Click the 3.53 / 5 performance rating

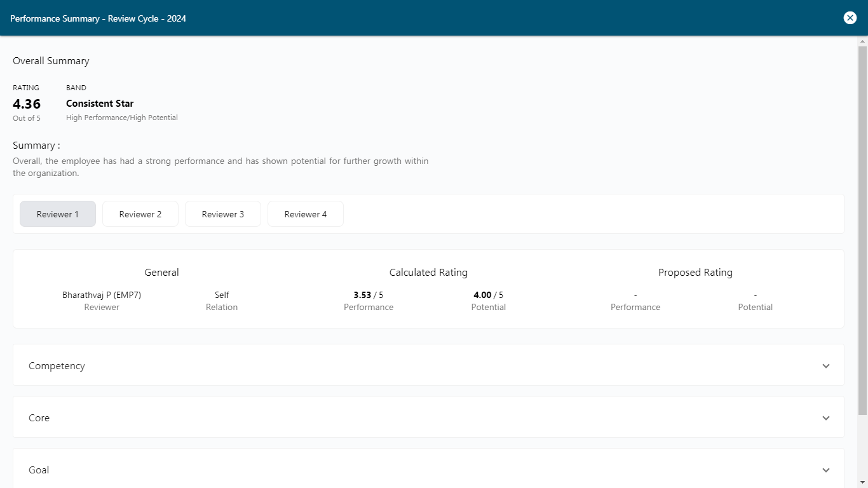click(369, 295)
